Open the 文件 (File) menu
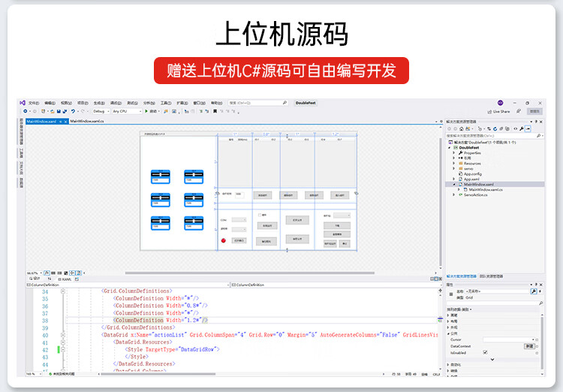 point(34,103)
